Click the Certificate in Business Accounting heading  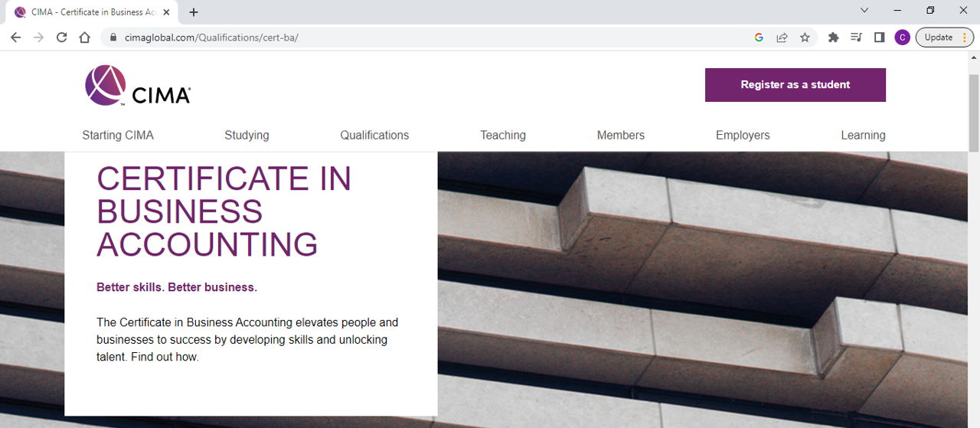pos(224,212)
